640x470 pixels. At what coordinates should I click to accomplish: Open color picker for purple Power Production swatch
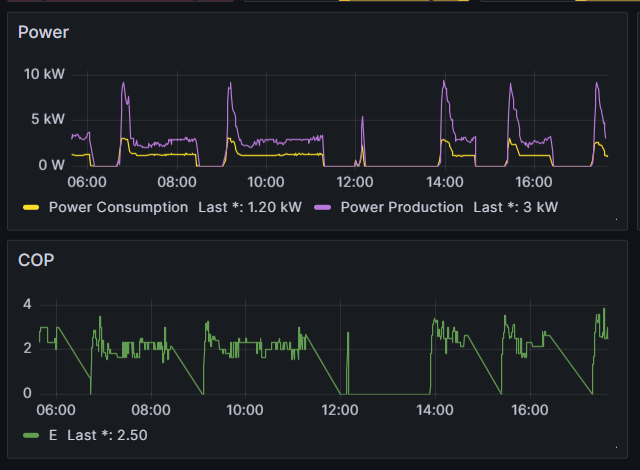(322, 208)
